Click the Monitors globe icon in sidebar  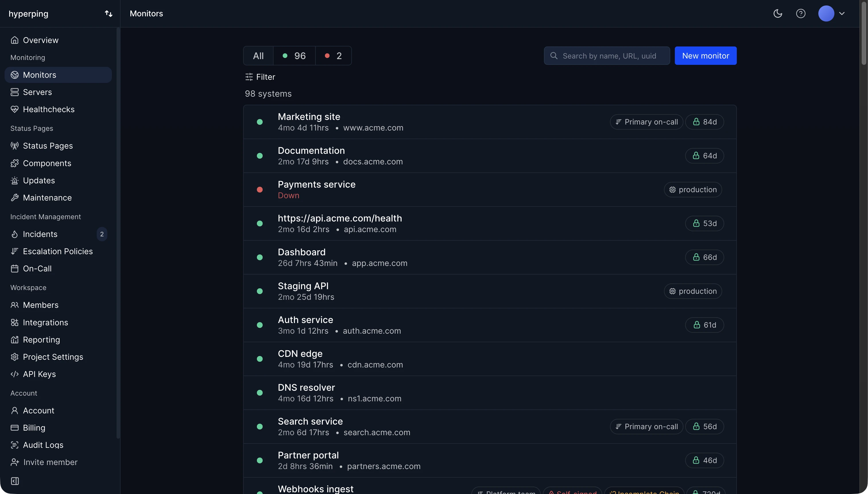tap(14, 75)
